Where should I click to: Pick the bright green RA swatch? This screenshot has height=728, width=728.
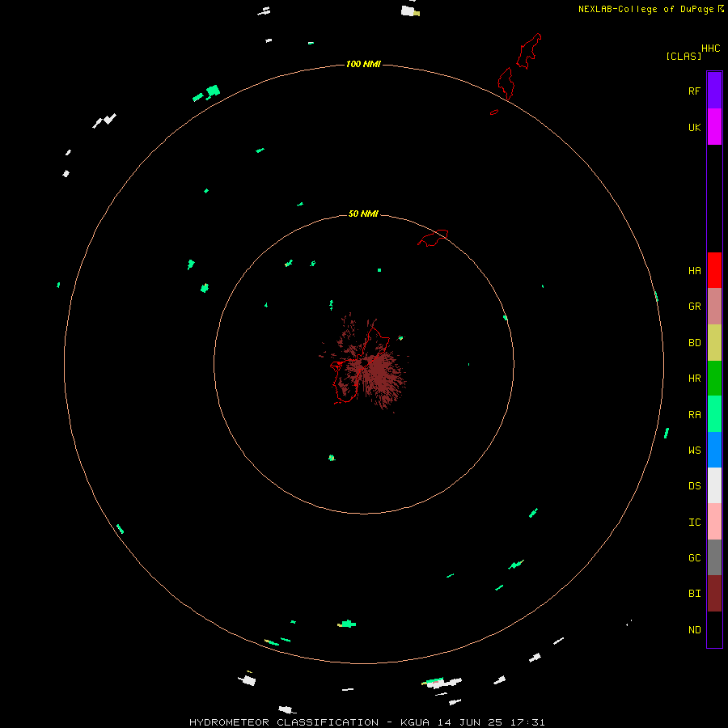714,414
